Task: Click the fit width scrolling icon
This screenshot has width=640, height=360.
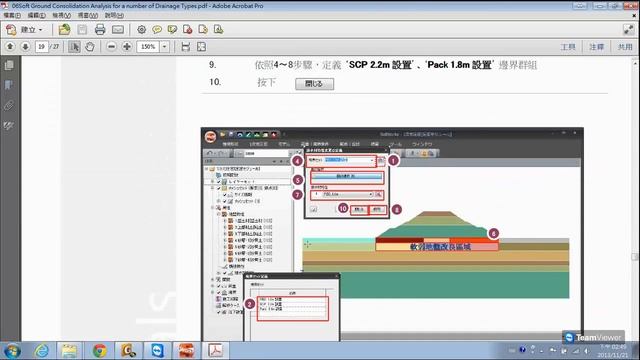Action: coord(186,47)
